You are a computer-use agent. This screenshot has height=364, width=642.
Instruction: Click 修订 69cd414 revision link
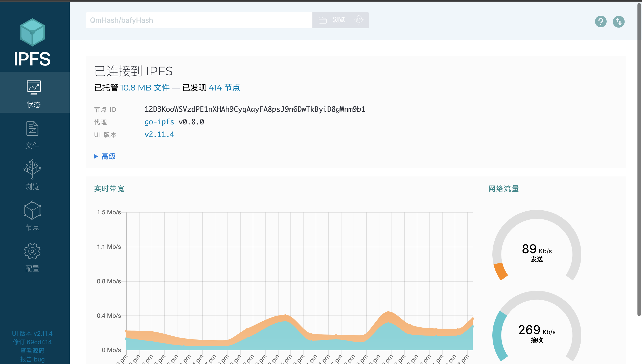click(x=32, y=342)
